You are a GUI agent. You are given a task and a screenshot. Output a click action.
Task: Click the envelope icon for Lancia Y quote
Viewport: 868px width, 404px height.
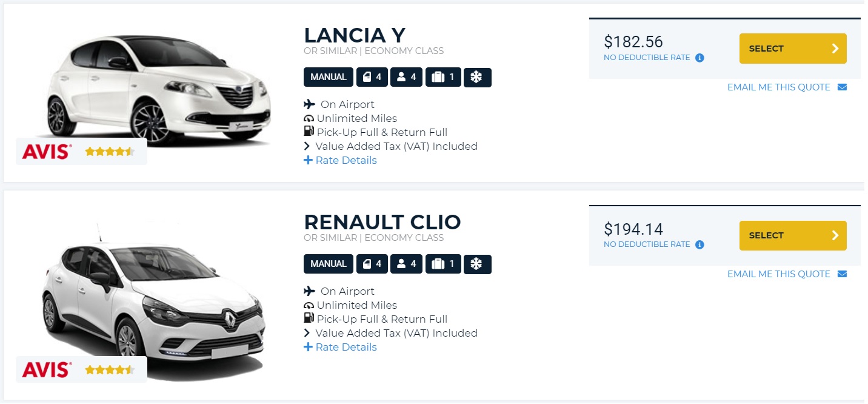[x=842, y=87]
